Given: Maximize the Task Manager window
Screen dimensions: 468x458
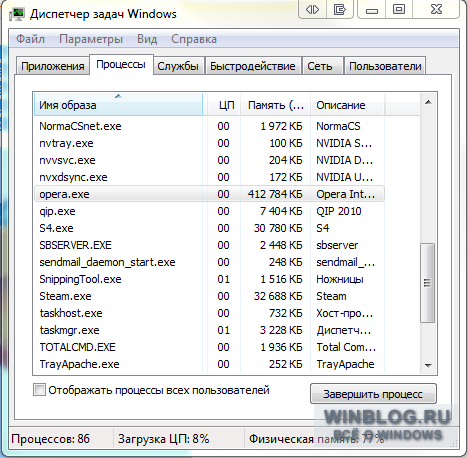Looking at the screenshot, I should (x=399, y=10).
